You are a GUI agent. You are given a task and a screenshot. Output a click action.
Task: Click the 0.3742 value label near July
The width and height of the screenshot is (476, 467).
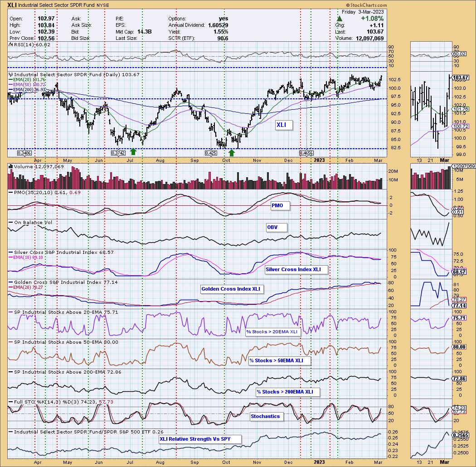(118, 153)
